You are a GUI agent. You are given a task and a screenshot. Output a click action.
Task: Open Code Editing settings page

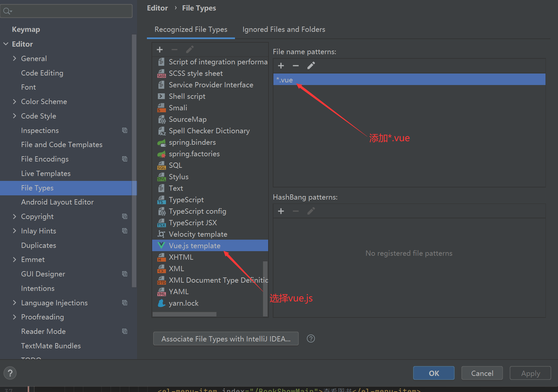click(x=42, y=73)
